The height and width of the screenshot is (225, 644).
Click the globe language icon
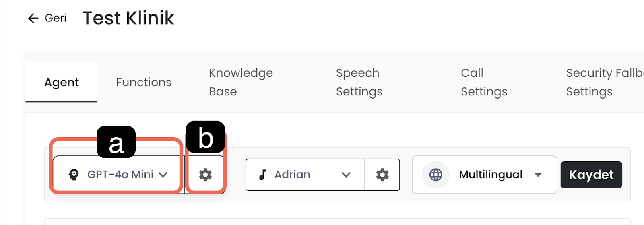click(x=436, y=175)
